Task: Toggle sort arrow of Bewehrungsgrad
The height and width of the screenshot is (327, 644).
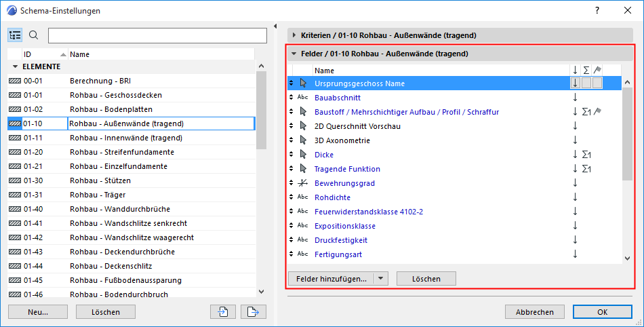Action: click(x=575, y=182)
